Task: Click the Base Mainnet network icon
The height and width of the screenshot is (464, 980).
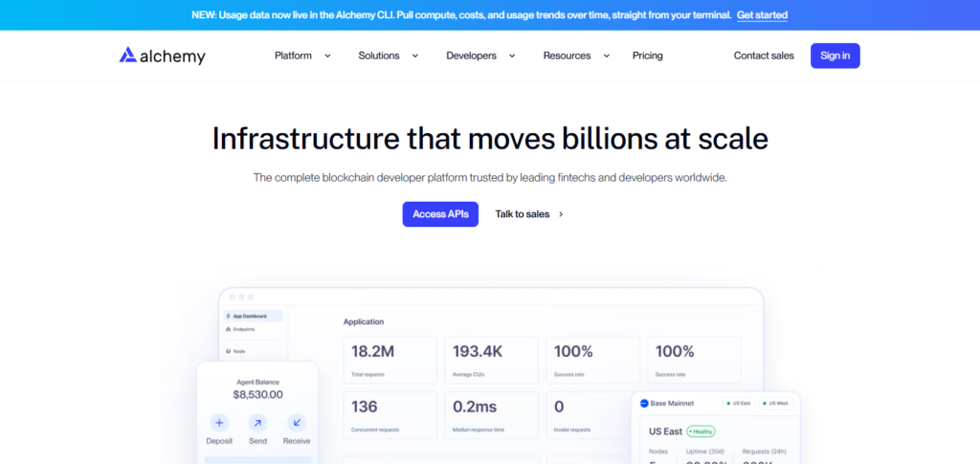Action: [x=644, y=404]
